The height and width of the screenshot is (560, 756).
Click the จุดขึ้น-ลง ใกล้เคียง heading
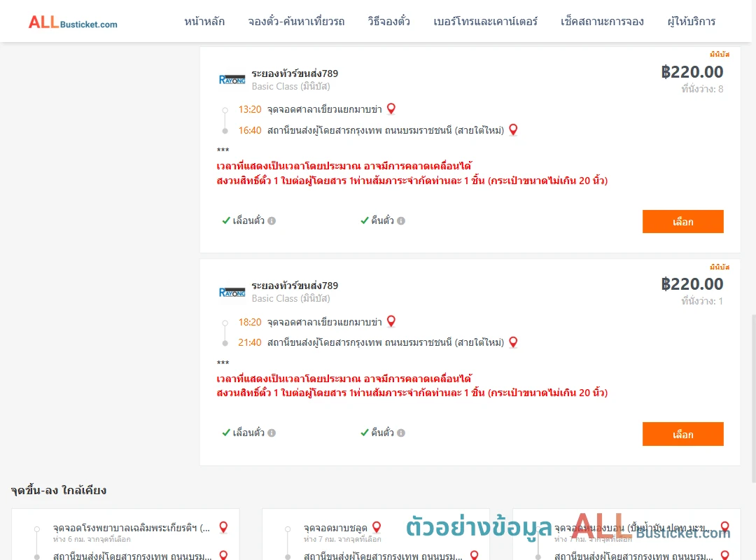(x=58, y=490)
